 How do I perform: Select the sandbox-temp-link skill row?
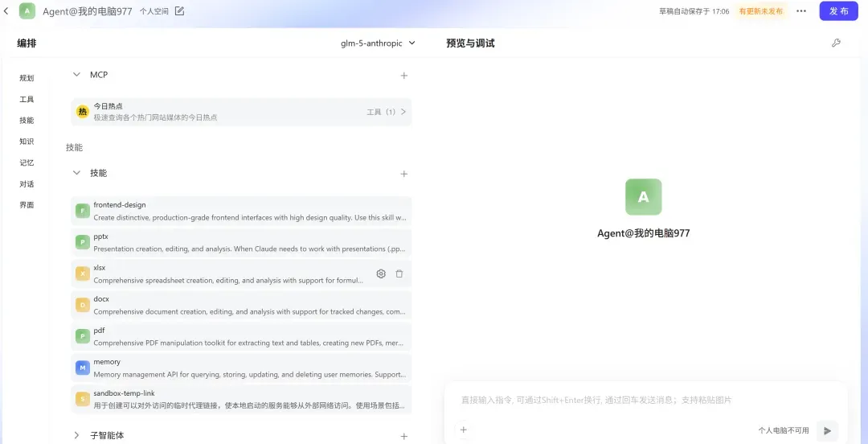point(241,399)
